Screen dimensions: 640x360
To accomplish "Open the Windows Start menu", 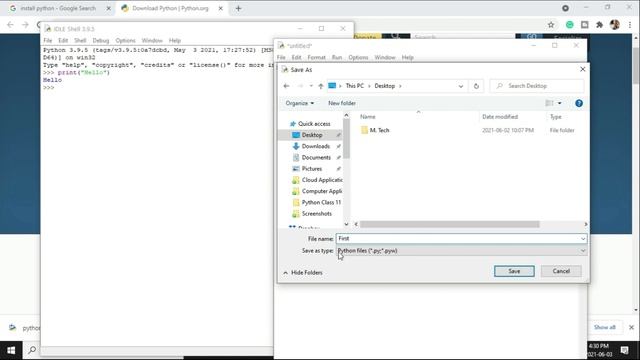I will [x=11, y=350].
